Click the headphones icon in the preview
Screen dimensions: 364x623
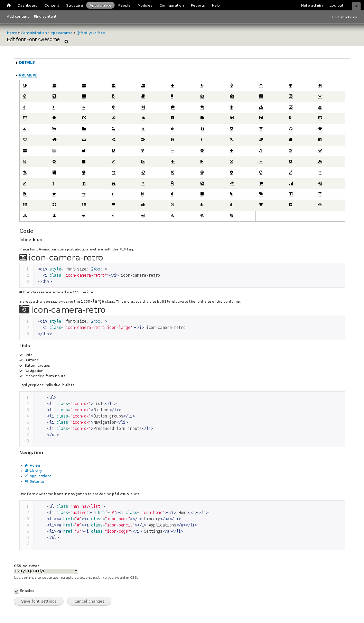coord(291,129)
